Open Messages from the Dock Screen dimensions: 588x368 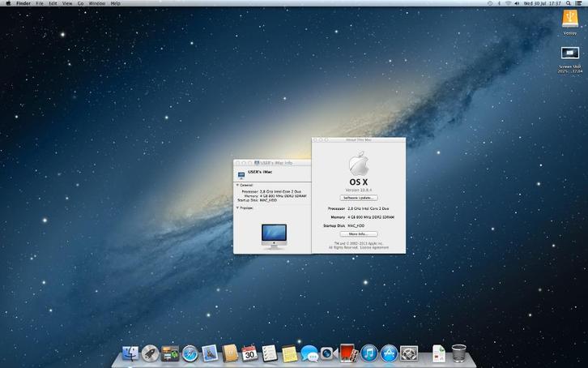(309, 353)
